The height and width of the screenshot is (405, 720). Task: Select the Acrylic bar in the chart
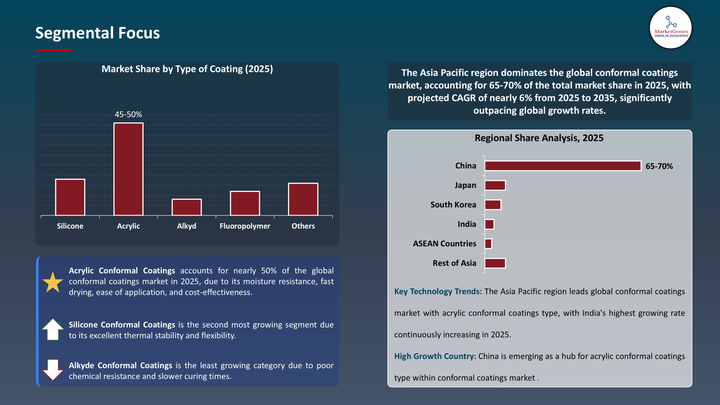click(x=128, y=168)
